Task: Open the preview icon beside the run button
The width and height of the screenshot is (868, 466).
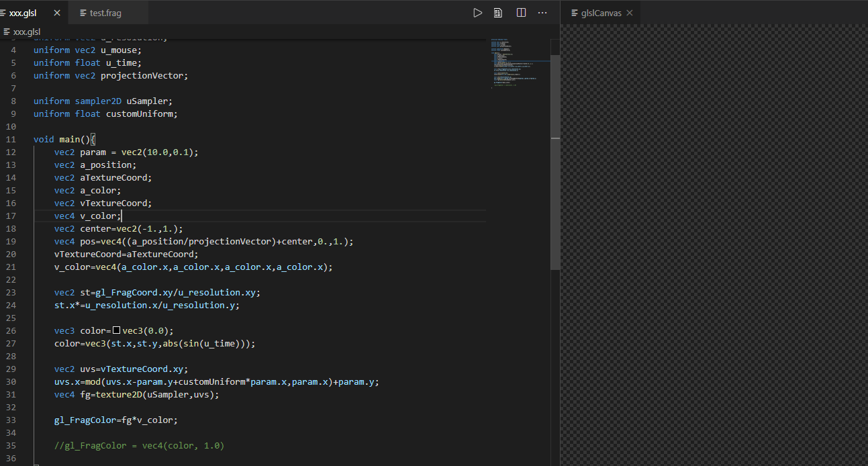Action: click(498, 13)
